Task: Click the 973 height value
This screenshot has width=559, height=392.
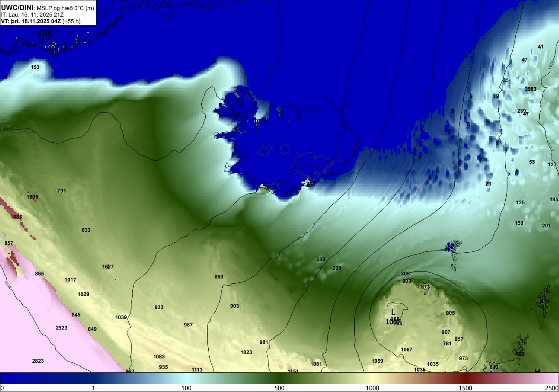Action: pyautogui.click(x=463, y=358)
